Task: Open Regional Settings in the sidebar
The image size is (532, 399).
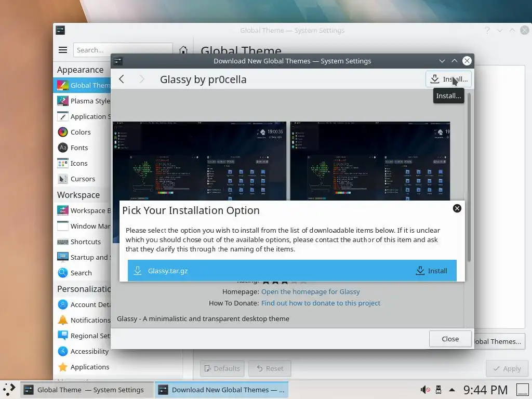Action: (x=83, y=336)
